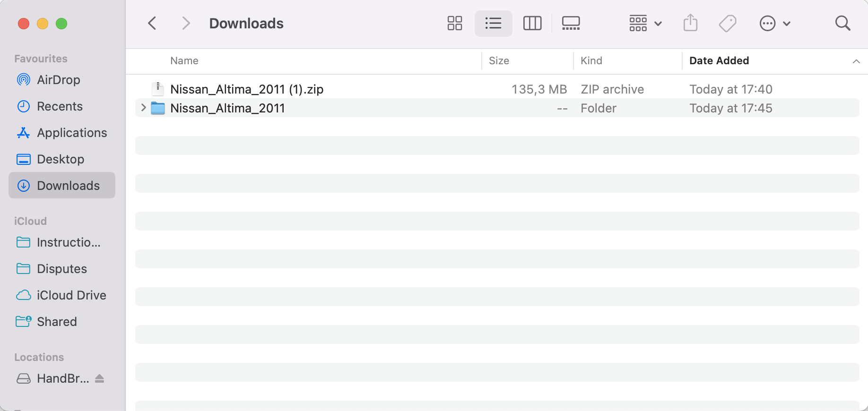
Task: Click the Edit Tags icon
Action: coord(728,23)
